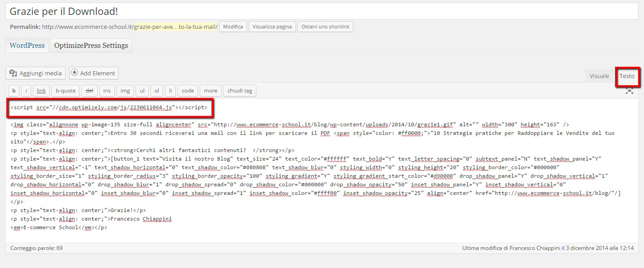Click the code quicktag button
The width and height of the screenshot is (644, 268).
[188, 91]
